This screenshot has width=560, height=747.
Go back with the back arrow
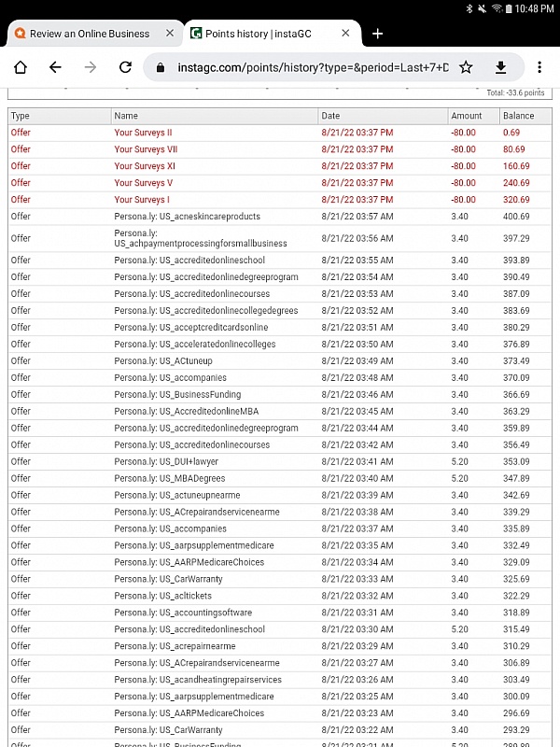pos(55,67)
